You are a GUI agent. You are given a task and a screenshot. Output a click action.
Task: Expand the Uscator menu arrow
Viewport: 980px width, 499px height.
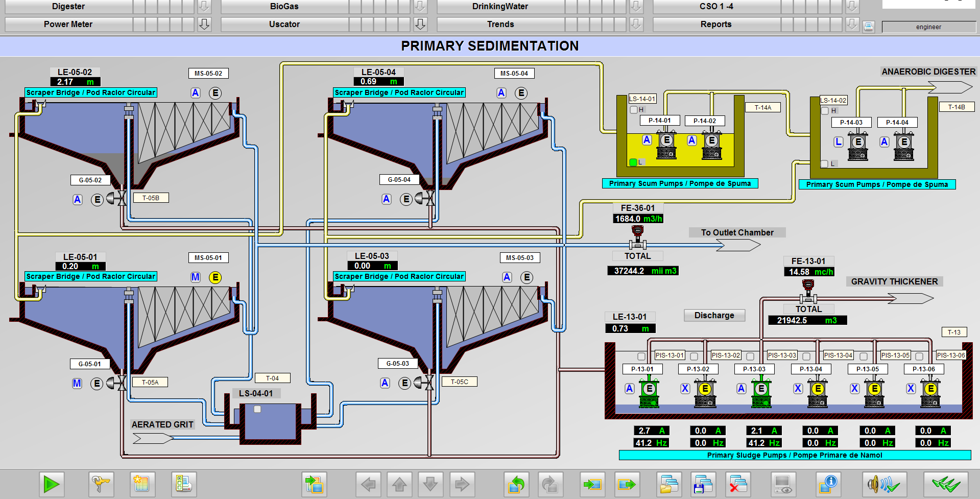point(420,24)
